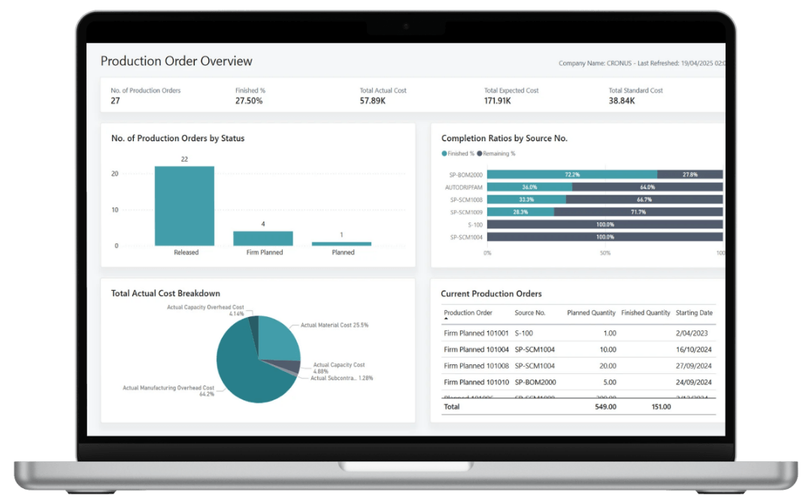Screen dimensions: 812x504
Task: Click the Remaining % legend marker
Action: tap(480, 154)
